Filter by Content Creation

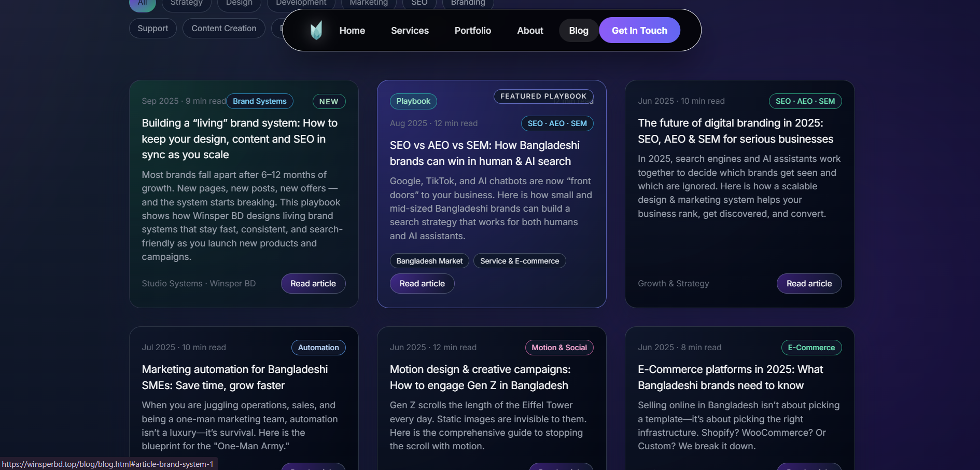click(223, 28)
